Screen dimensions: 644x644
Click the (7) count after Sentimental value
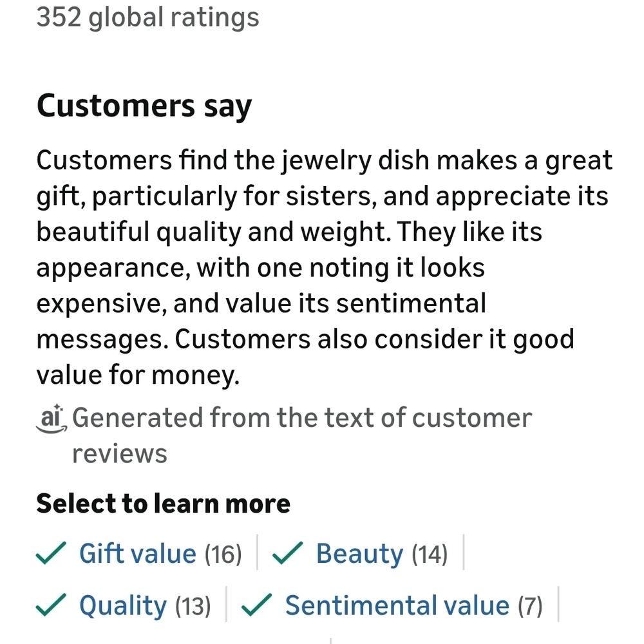530,607
